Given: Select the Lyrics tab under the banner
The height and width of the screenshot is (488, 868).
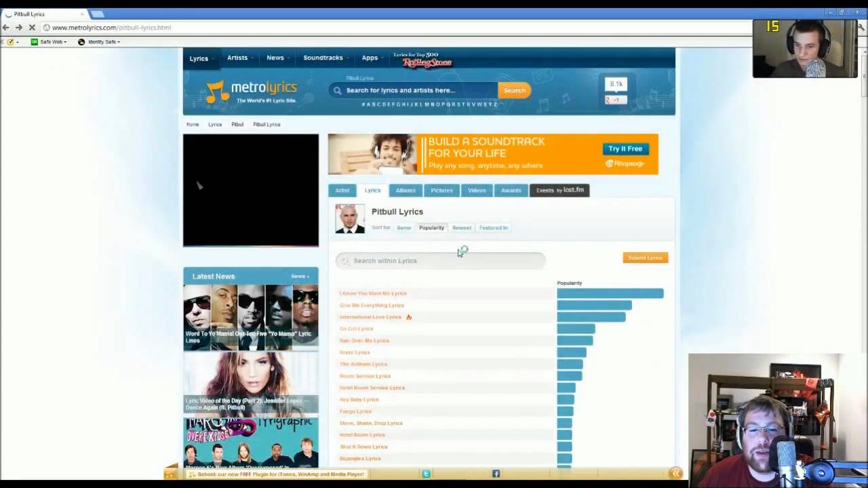Looking at the screenshot, I should click(372, 190).
